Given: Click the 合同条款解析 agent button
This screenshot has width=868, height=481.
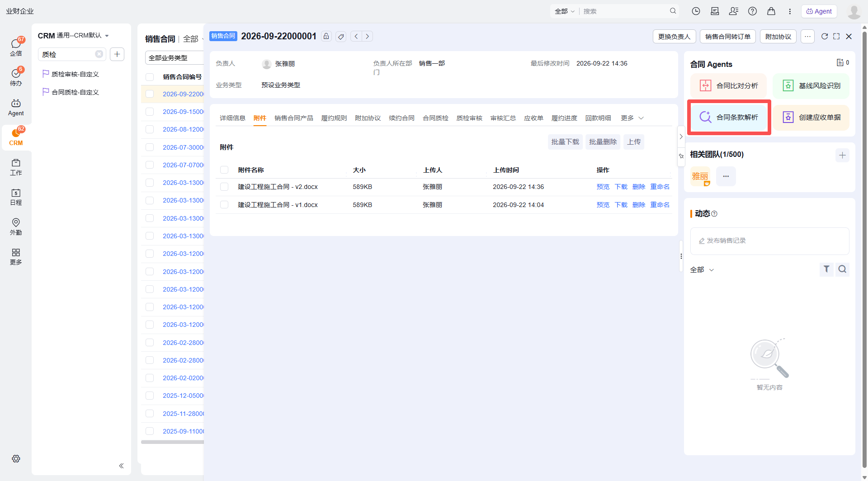Looking at the screenshot, I should coord(729,117).
